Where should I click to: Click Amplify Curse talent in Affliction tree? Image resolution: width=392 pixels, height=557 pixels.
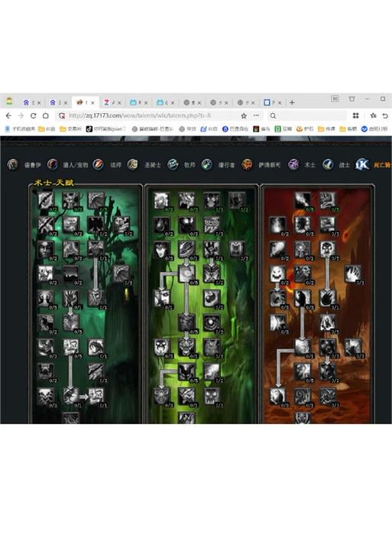96,249
